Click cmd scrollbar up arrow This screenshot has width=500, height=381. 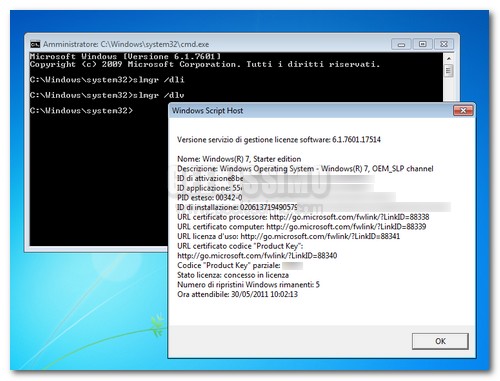click(449, 58)
